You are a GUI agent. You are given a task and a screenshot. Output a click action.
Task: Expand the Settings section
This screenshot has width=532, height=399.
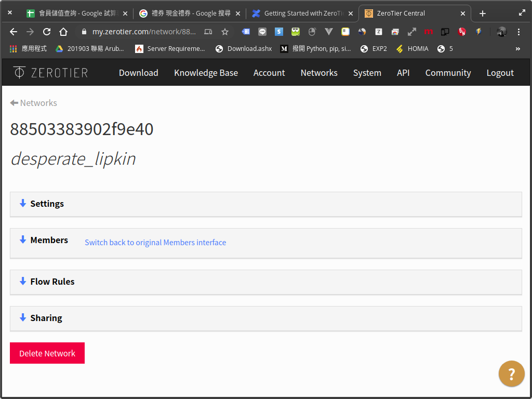(x=266, y=204)
